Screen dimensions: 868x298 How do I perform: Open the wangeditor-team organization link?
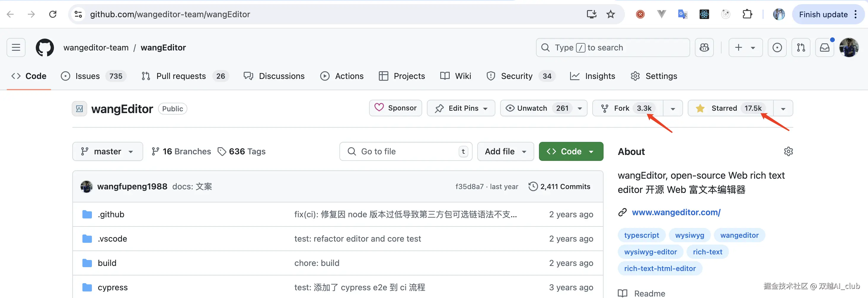coord(96,47)
